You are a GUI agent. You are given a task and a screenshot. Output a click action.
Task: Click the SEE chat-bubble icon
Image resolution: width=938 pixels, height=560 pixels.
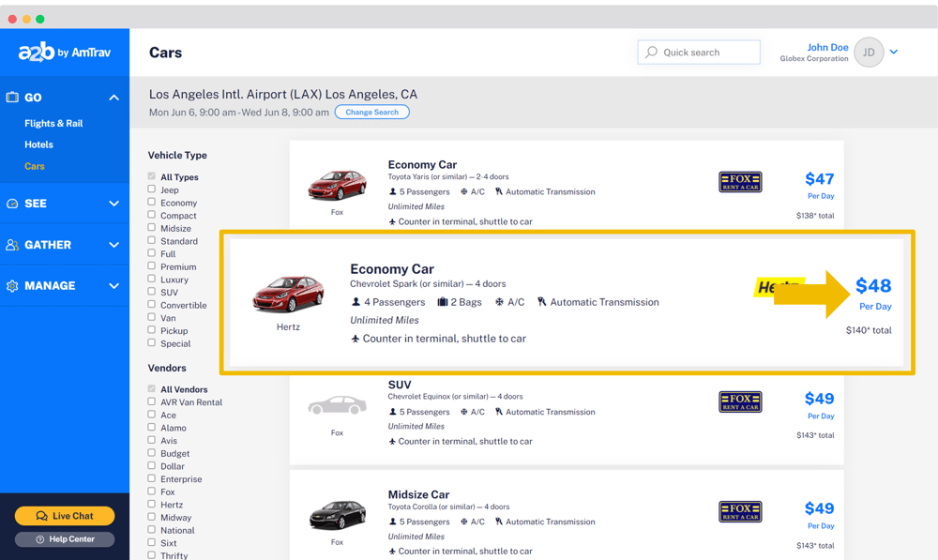13,203
